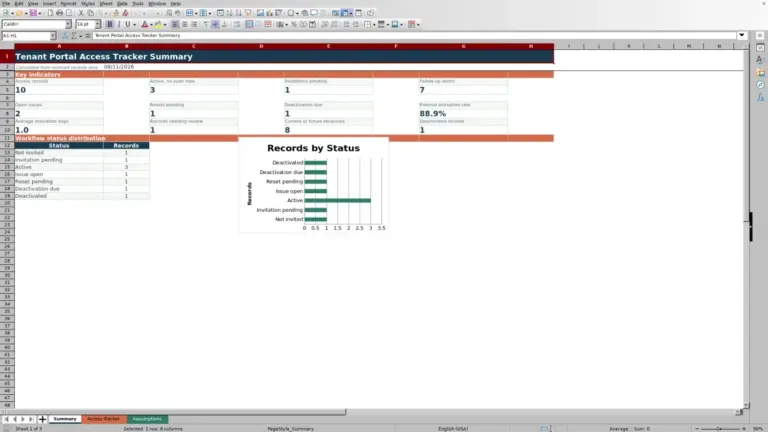Click the Export as PDF icon

(50, 13)
